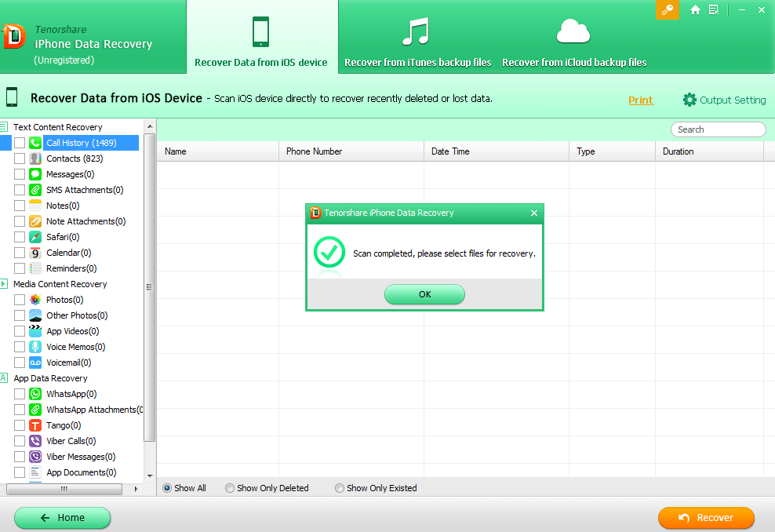This screenshot has width=775, height=532.
Task: Click the Other Photos landscape icon
Action: pos(35,315)
